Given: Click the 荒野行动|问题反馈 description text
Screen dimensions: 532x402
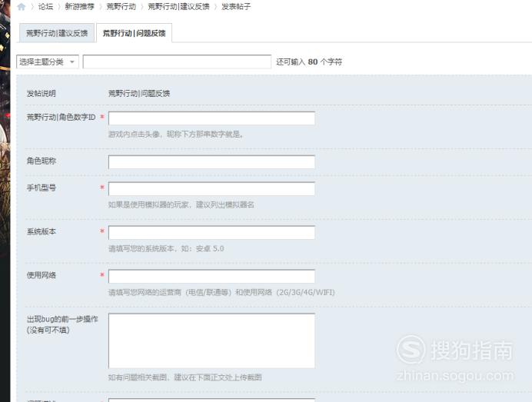Looking at the screenshot, I should pos(139,93).
